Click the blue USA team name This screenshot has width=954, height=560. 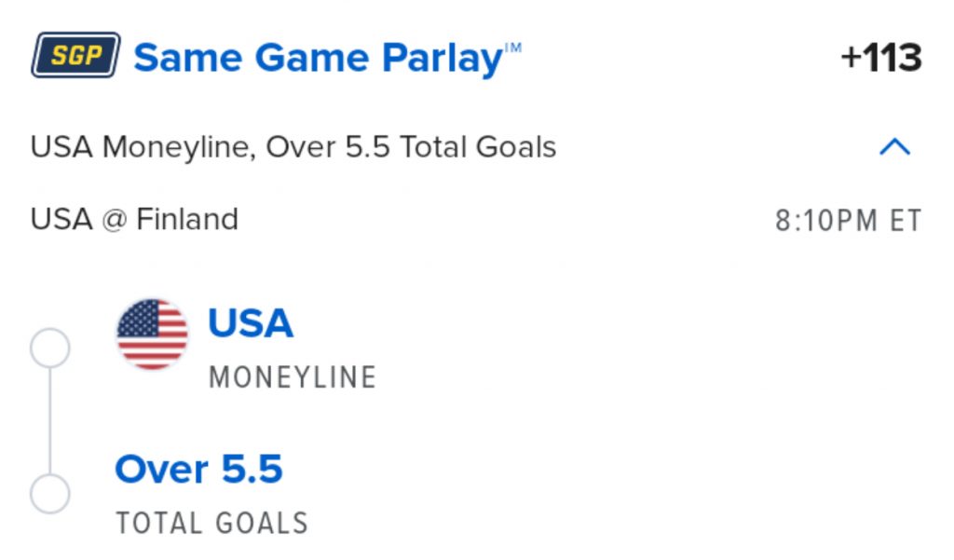(250, 323)
